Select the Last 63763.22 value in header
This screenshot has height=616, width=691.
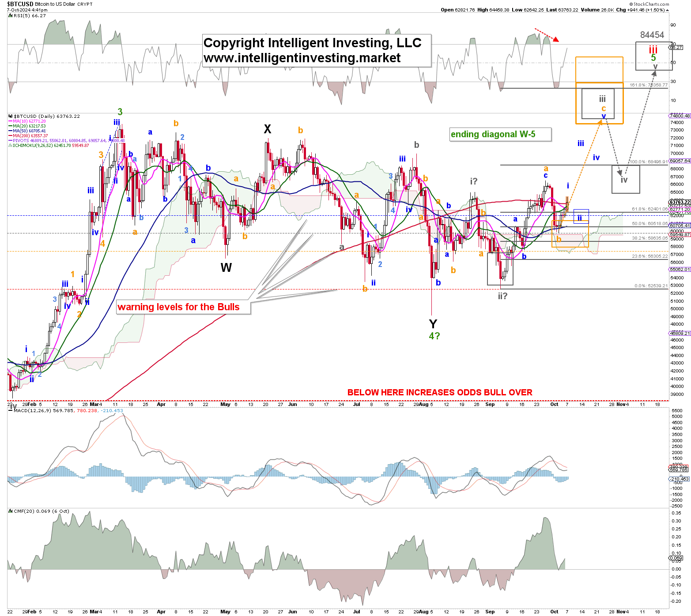(562, 10)
